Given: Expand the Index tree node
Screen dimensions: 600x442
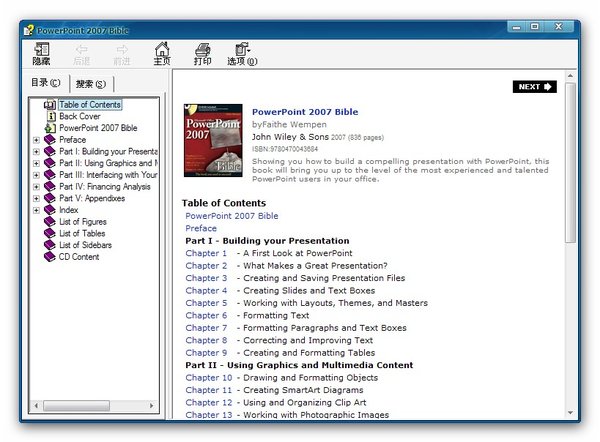Looking at the screenshot, I should 36,210.
